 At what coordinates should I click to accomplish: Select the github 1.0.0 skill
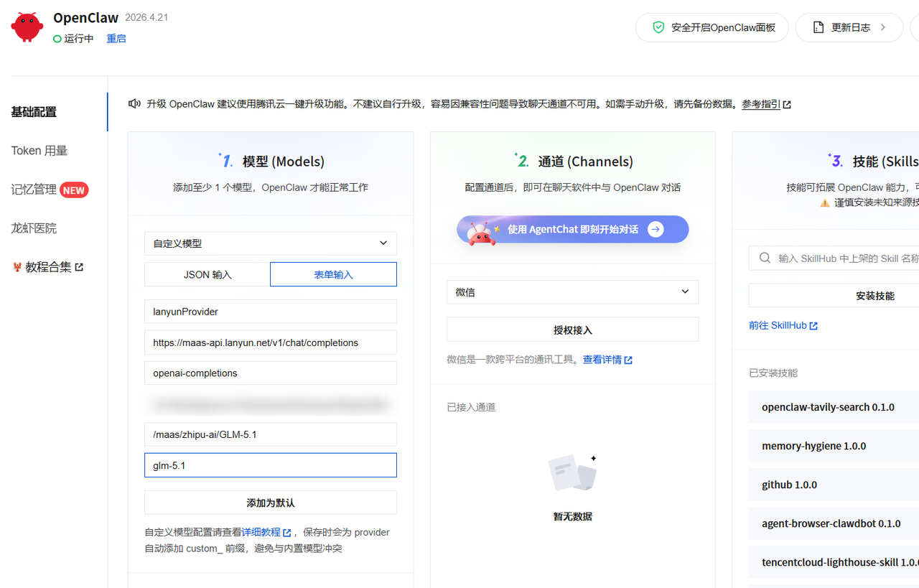(x=834, y=485)
